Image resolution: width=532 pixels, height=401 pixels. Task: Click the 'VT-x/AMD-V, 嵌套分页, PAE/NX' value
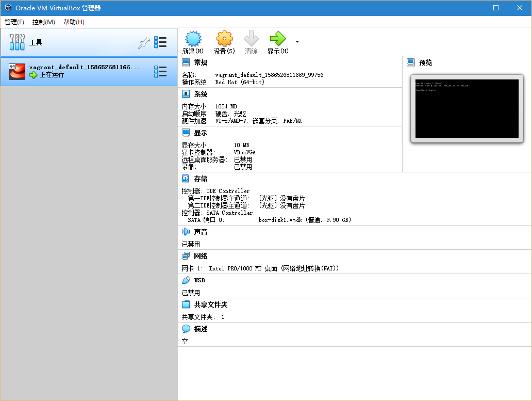(x=259, y=121)
